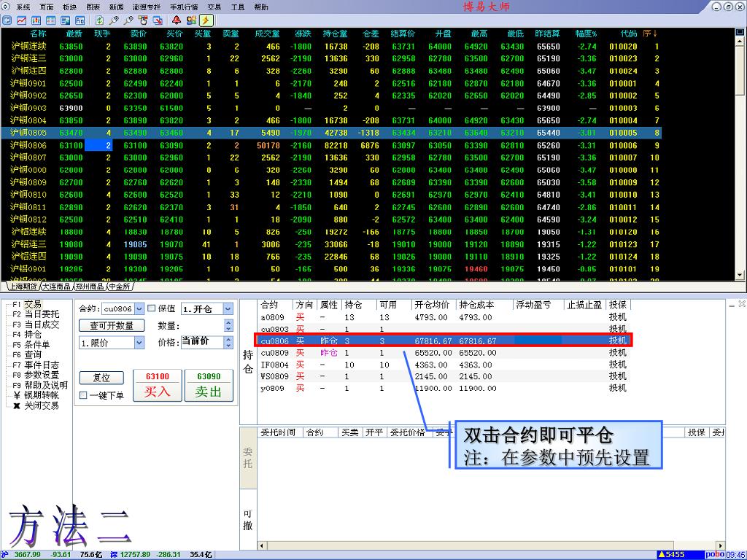Click the 买入 63100 buy button
Screen dimensions: 747x560
tap(158, 385)
